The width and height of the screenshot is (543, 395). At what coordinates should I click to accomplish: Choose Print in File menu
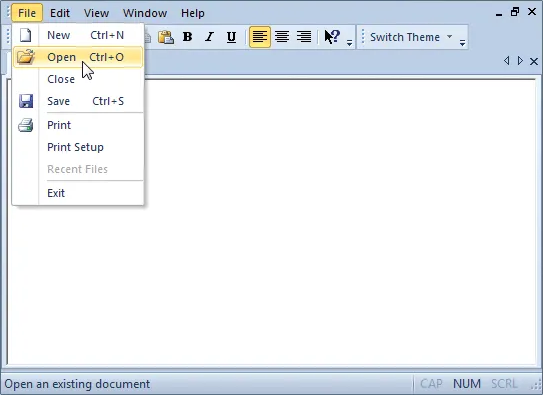(x=78, y=125)
